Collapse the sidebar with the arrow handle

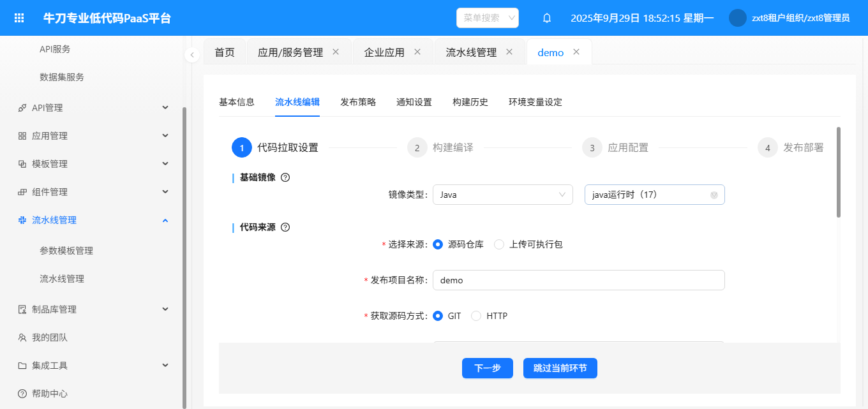(x=192, y=55)
